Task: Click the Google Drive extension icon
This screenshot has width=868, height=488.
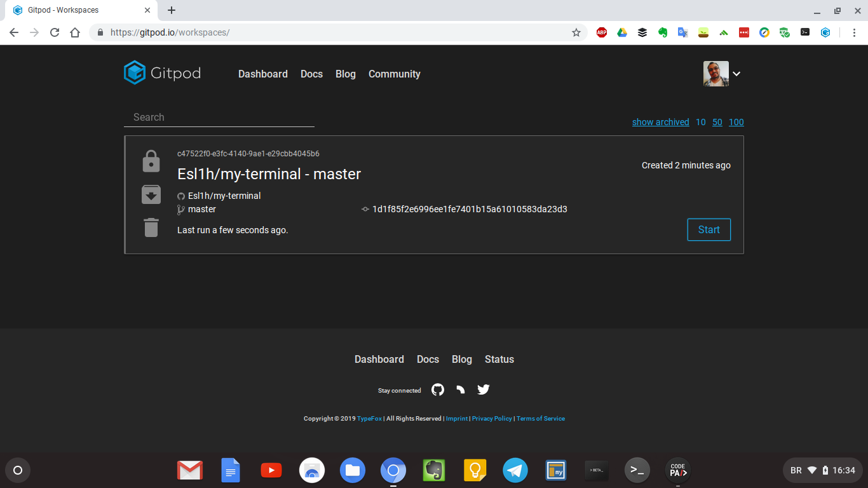Action: pyautogui.click(x=622, y=32)
